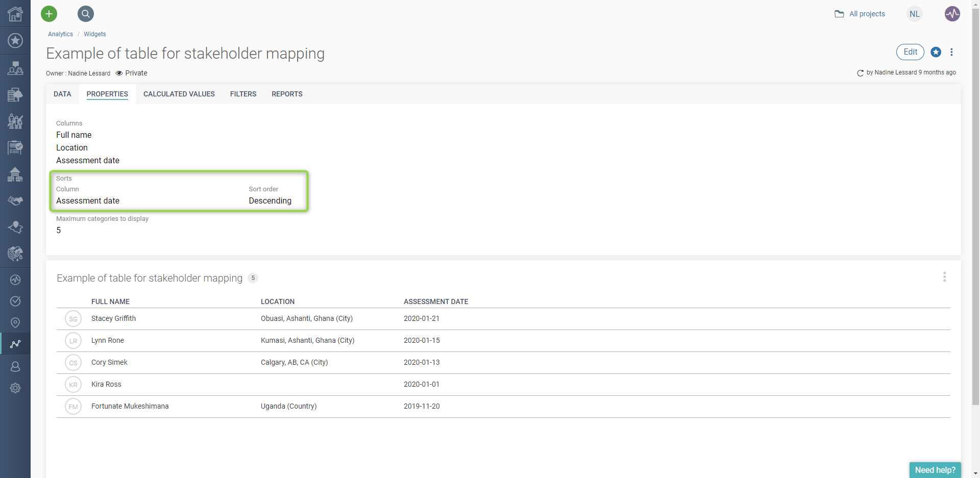
Task: Click the Descending sort order value
Action: [x=270, y=200]
